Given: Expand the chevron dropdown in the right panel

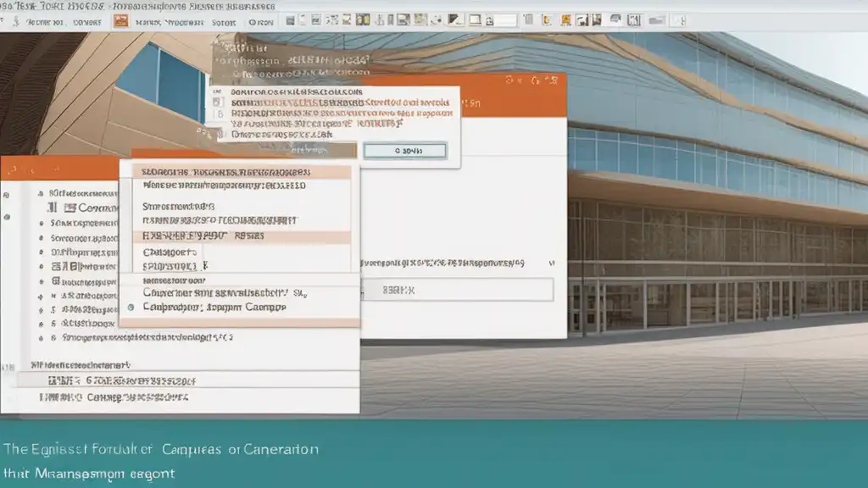Looking at the screenshot, I should click(553, 263).
